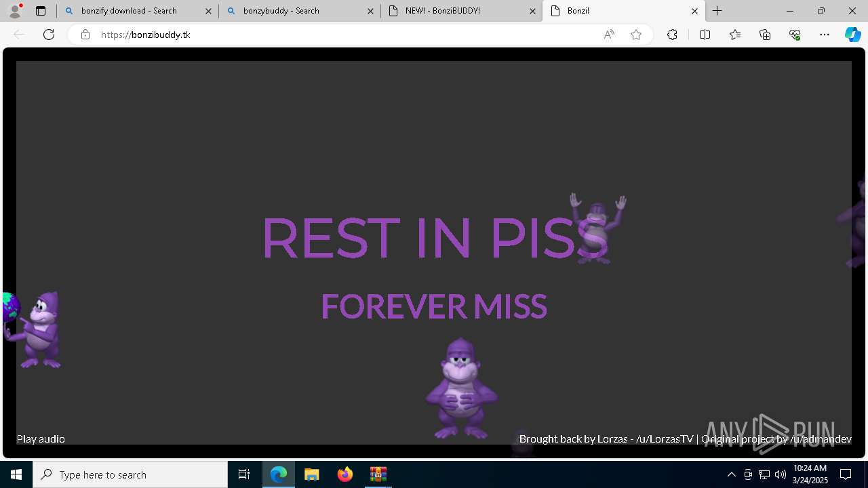Close the NEW! - BonziBUDDY! tab
This screenshot has width=868, height=488.
click(532, 11)
